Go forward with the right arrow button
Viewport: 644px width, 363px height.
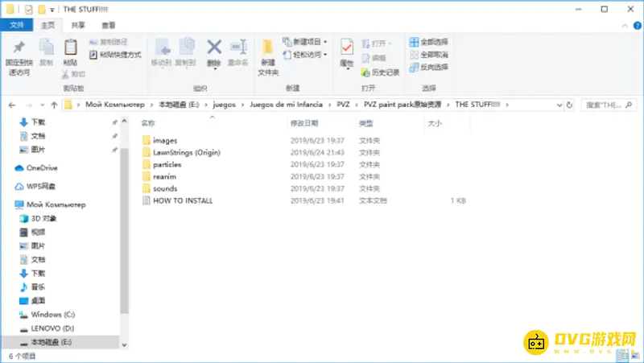29,105
